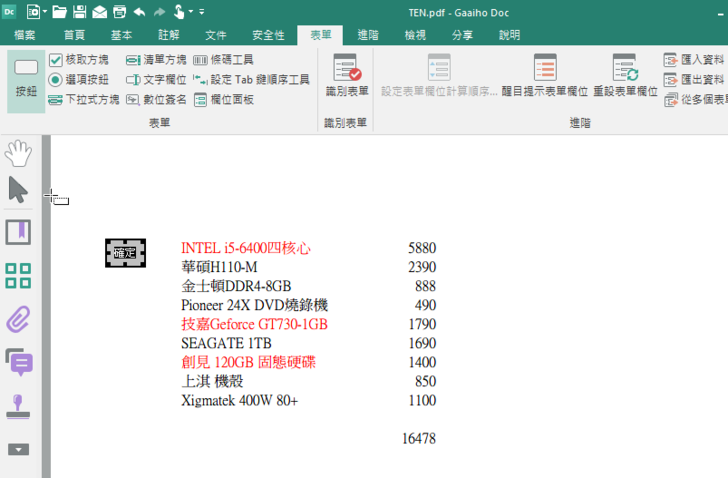Select the 選項按鈕 radio button tool
The width and height of the screenshot is (728, 478).
point(79,79)
